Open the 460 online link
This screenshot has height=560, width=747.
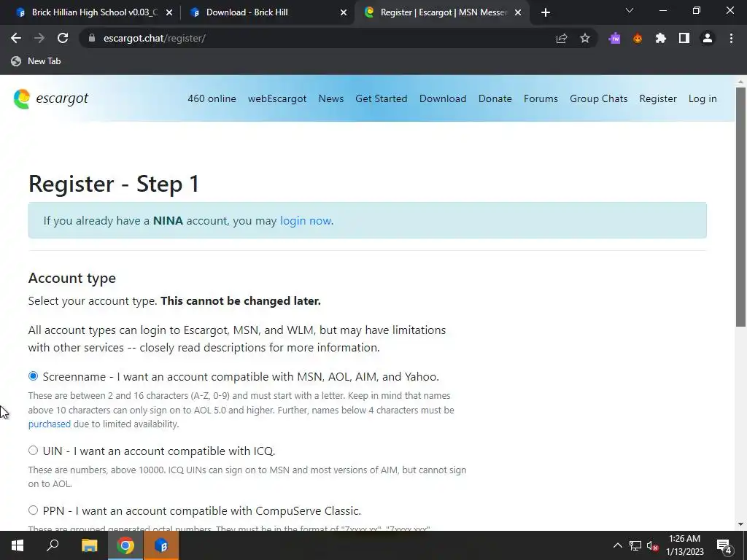pyautogui.click(x=212, y=98)
